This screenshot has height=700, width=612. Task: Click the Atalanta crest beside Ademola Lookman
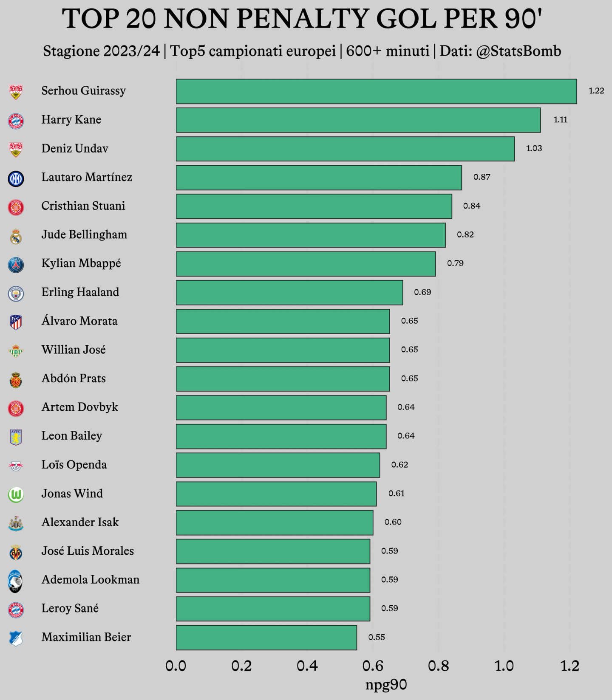(x=16, y=581)
